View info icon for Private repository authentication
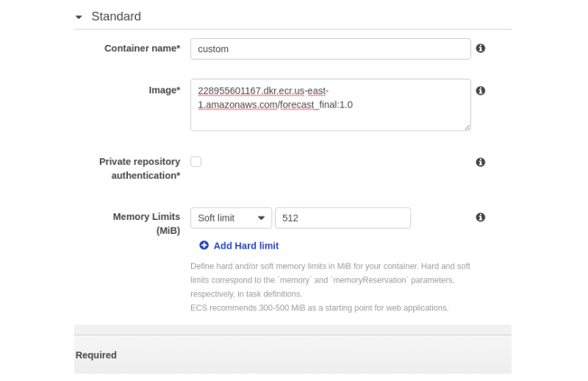 tap(481, 162)
